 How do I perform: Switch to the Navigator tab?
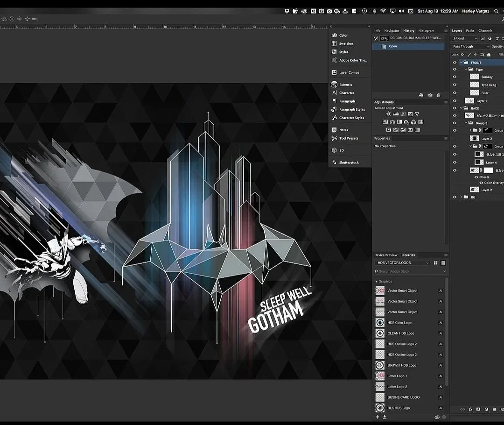(x=392, y=30)
